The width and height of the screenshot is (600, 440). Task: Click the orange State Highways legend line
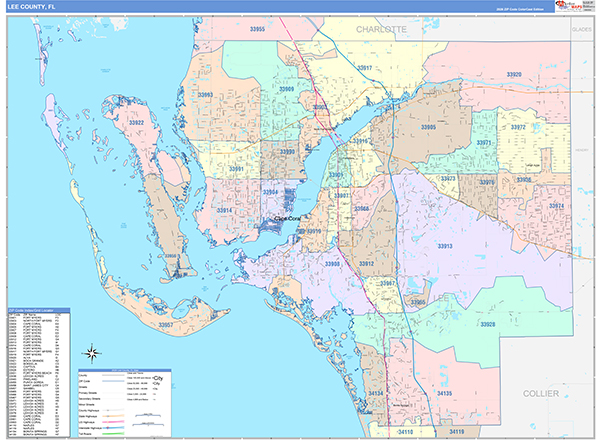pos(113,416)
